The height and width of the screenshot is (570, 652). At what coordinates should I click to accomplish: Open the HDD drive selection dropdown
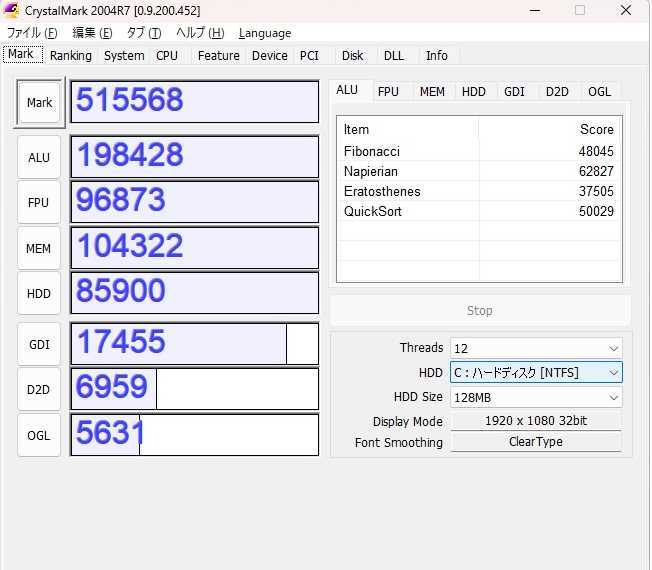click(x=535, y=373)
